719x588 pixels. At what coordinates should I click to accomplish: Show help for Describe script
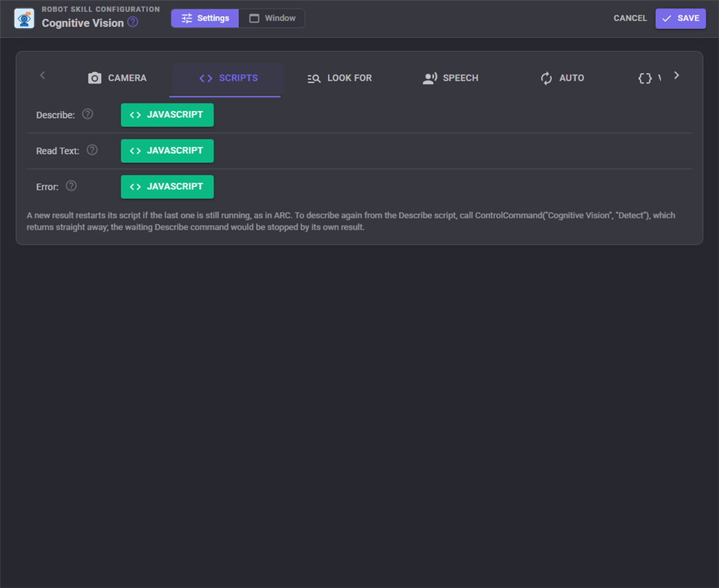point(88,115)
